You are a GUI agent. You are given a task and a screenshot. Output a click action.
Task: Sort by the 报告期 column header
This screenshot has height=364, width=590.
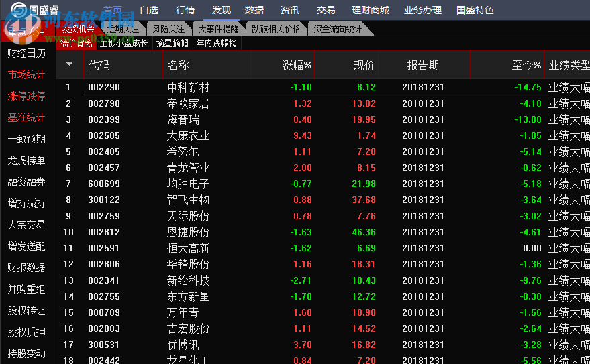pyautogui.click(x=423, y=66)
